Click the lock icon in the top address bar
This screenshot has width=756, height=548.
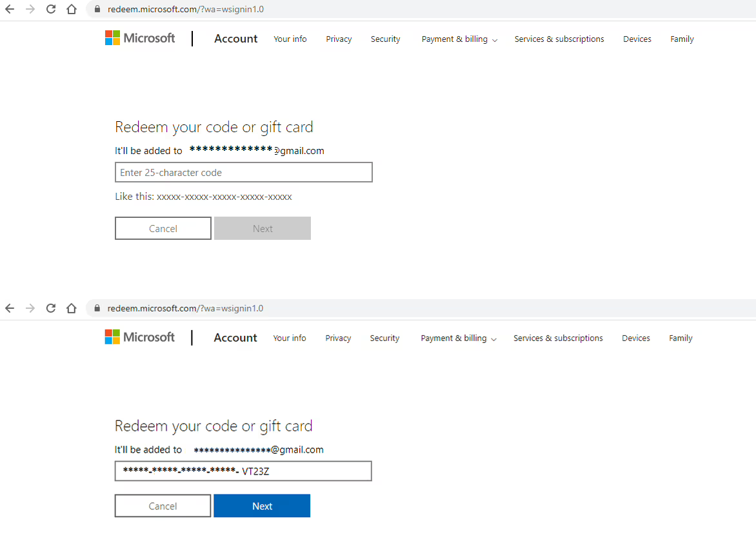(97, 9)
